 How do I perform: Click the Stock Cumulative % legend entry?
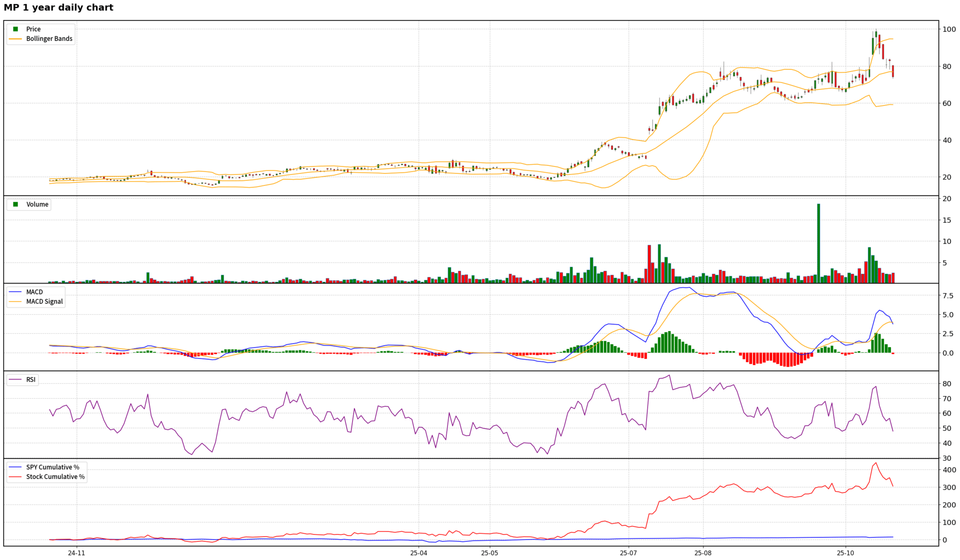55,477
